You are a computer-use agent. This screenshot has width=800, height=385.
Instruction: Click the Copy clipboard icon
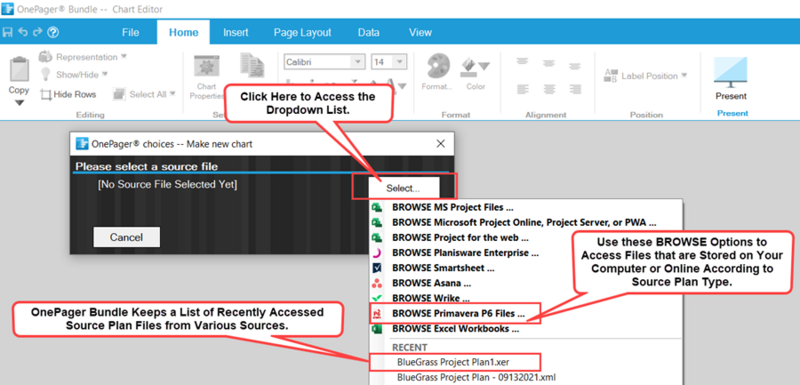pyautogui.click(x=19, y=69)
